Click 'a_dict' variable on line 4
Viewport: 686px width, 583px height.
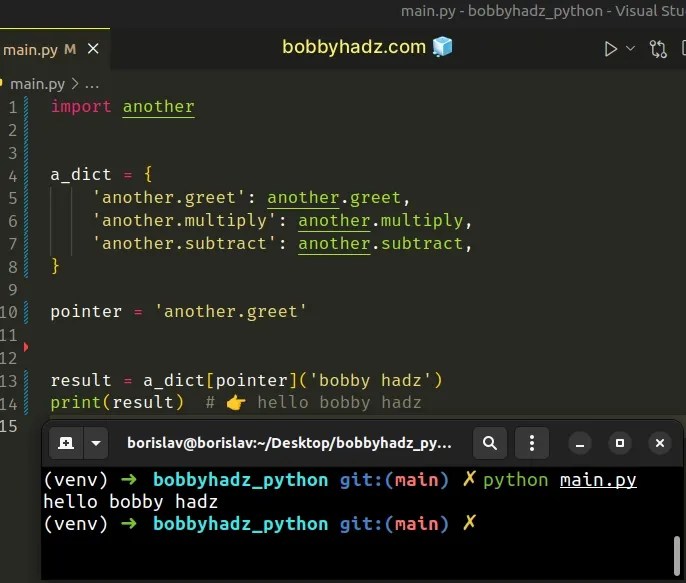(x=81, y=175)
